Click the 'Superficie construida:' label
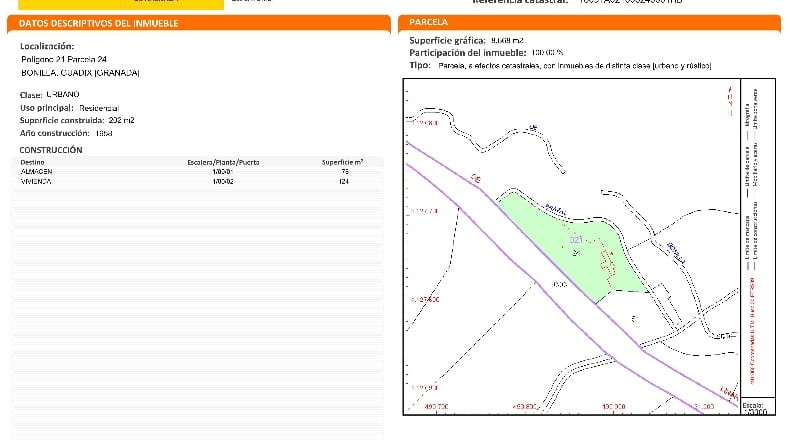The height and width of the screenshot is (440, 790). [62, 120]
